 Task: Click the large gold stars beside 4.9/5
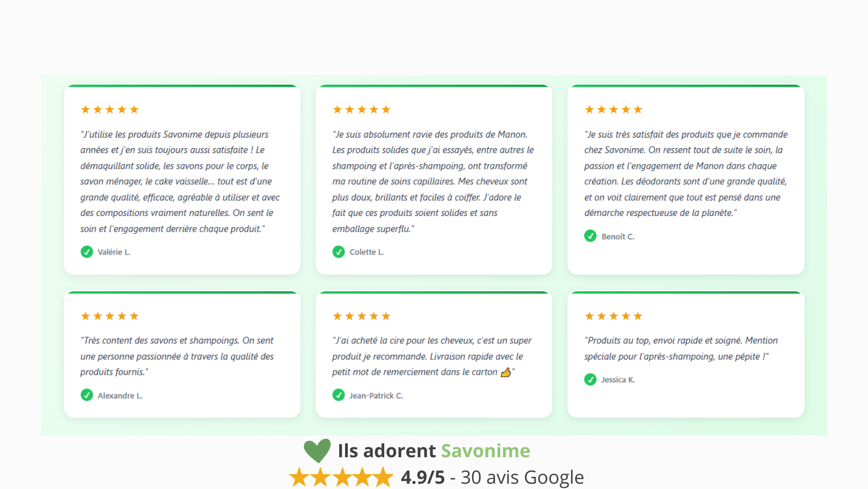pyautogui.click(x=341, y=477)
